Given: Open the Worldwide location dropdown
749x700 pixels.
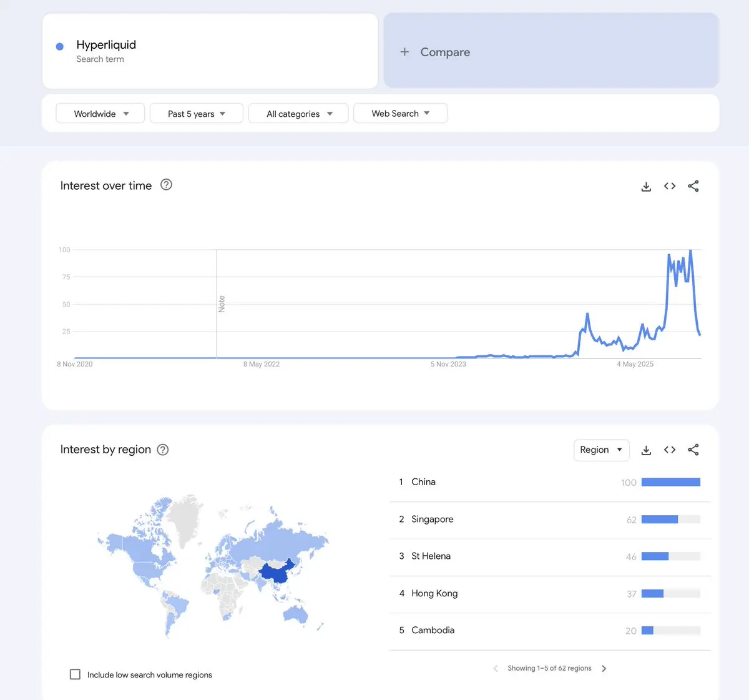Looking at the screenshot, I should (x=100, y=114).
